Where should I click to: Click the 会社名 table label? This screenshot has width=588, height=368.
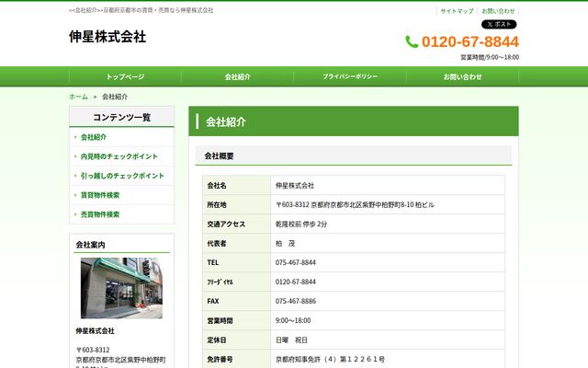pyautogui.click(x=217, y=185)
